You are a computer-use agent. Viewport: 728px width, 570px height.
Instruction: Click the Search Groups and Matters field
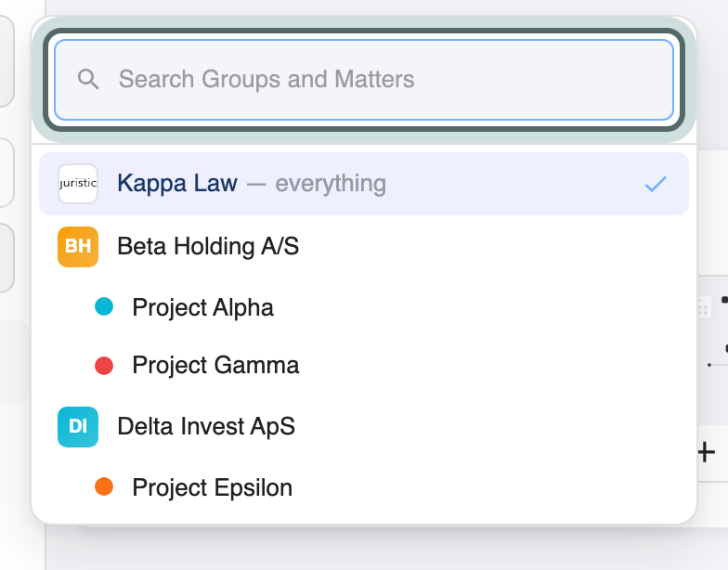pyautogui.click(x=364, y=80)
